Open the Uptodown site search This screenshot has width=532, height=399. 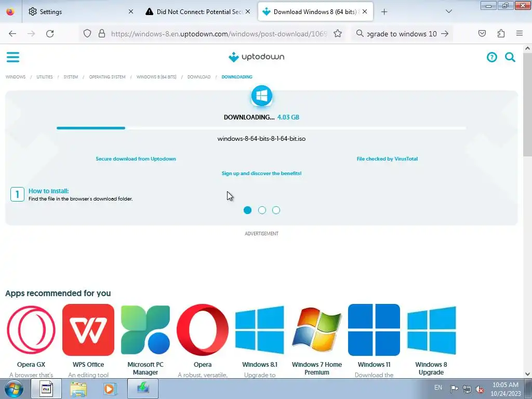(x=510, y=57)
